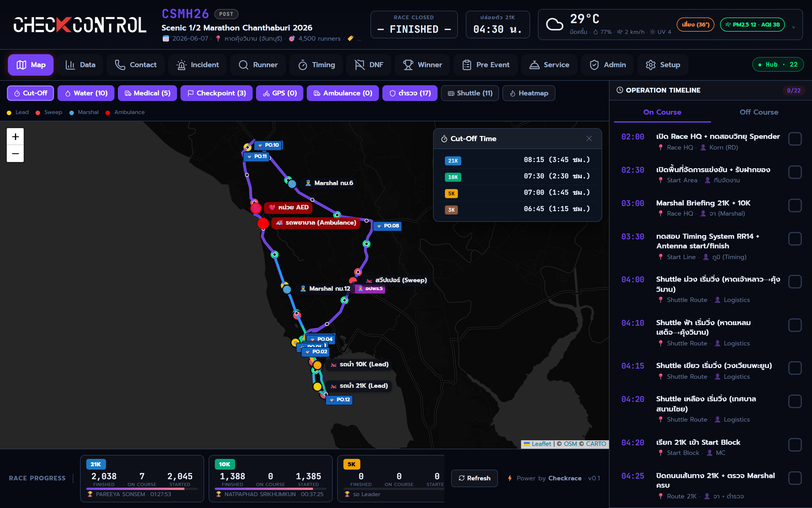Enable the Shuttle (11) layer
Image resolution: width=812 pixels, height=508 pixels.
(x=470, y=93)
